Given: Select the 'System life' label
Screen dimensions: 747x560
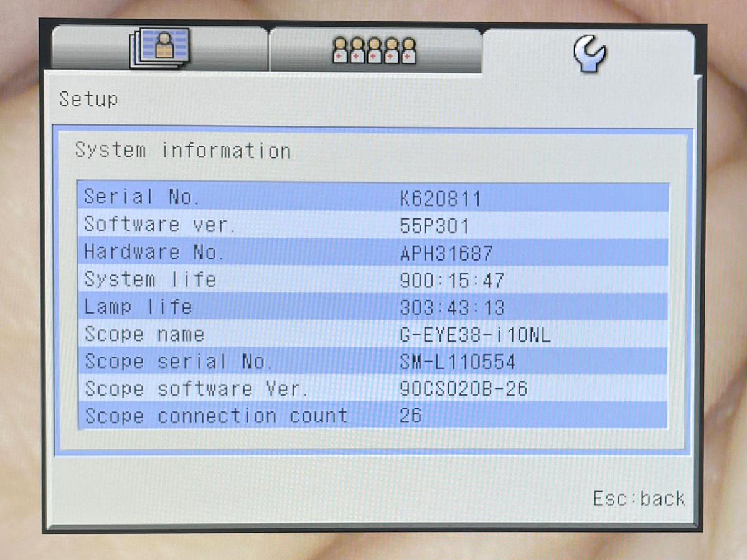Looking at the screenshot, I should click(x=150, y=279).
